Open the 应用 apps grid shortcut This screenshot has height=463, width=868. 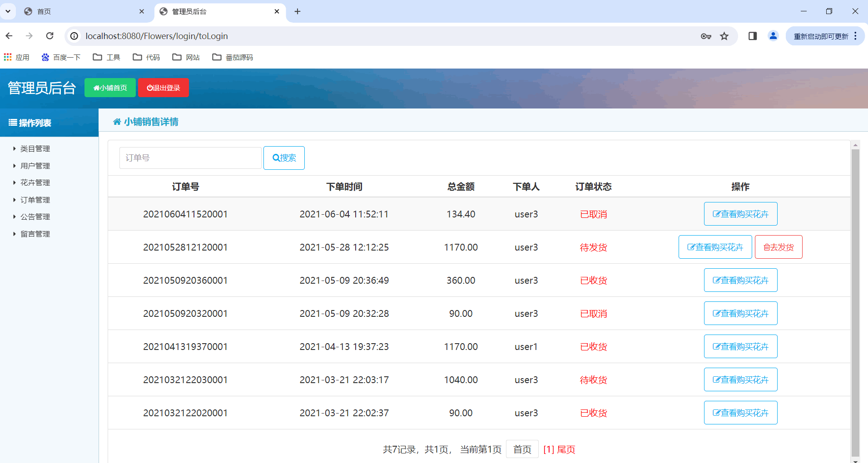click(16, 57)
